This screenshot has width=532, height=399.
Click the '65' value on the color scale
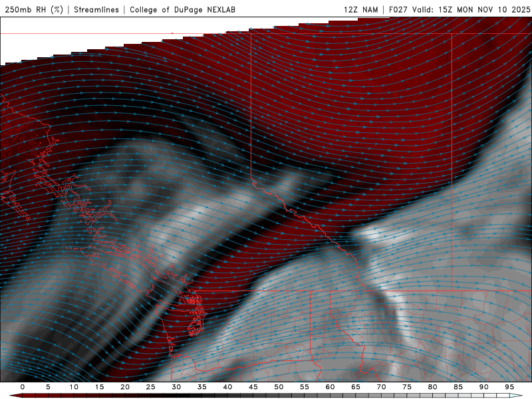[x=355, y=387]
